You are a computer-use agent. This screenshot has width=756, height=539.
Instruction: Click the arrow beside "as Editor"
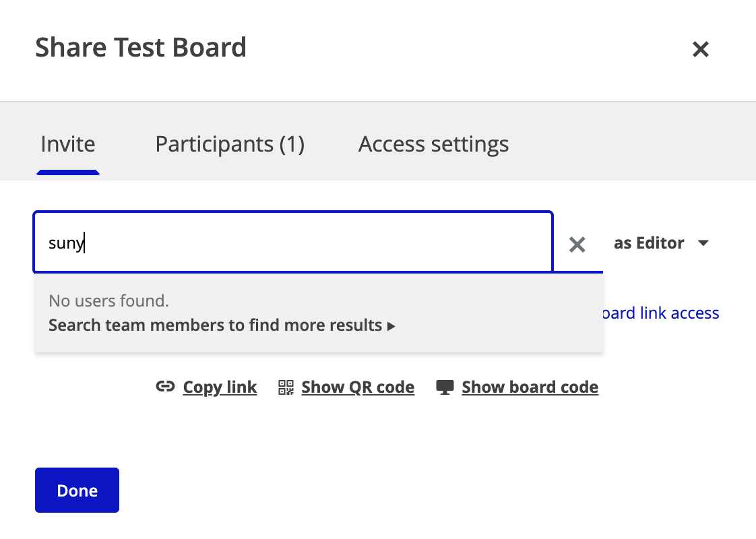(x=703, y=243)
